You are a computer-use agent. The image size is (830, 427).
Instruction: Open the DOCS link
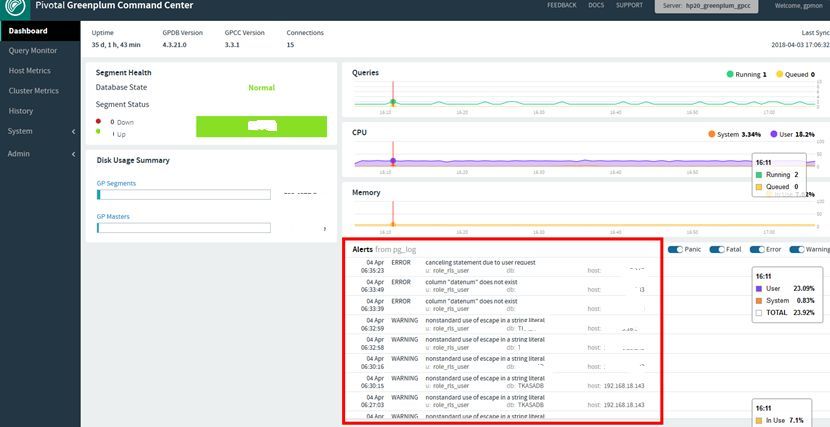(x=596, y=5)
